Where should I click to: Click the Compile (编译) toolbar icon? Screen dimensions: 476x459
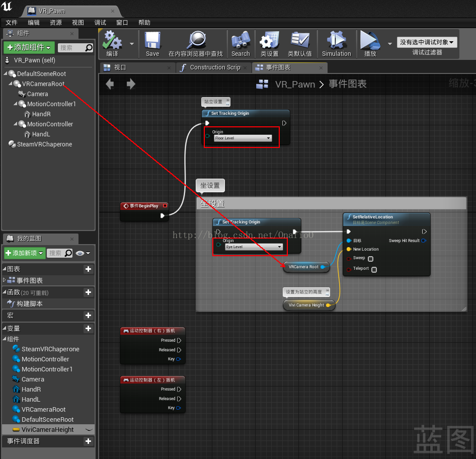pos(112,40)
